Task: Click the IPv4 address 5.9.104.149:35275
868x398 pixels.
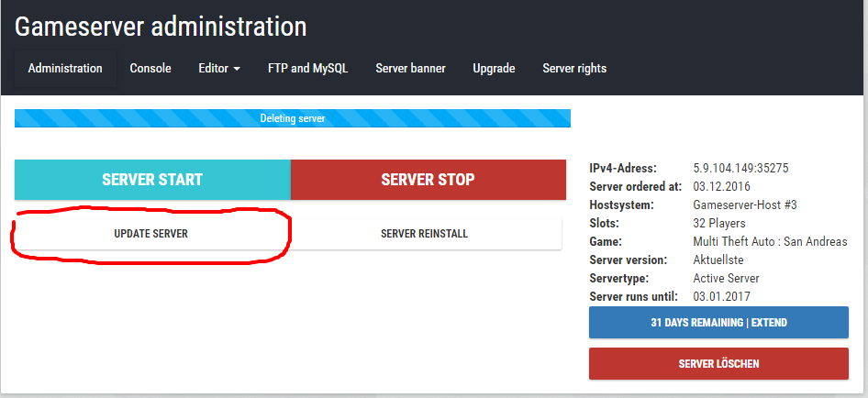Action: tap(740, 169)
